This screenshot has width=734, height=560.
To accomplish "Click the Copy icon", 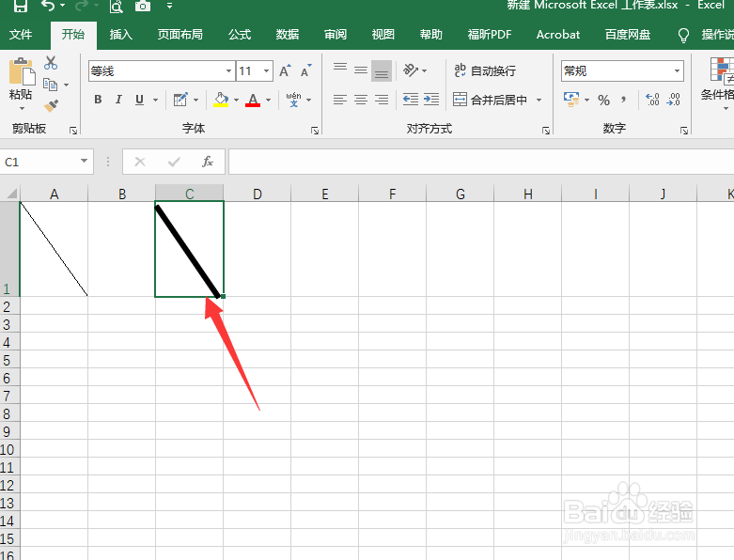I will coord(50,85).
